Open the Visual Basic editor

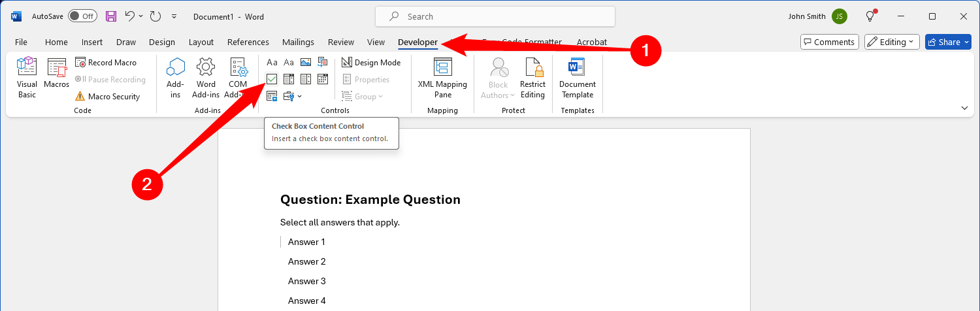pyautogui.click(x=27, y=78)
